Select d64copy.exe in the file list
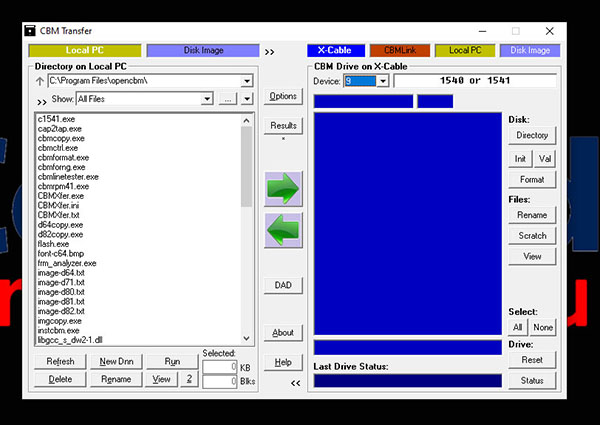 [x=61, y=225]
